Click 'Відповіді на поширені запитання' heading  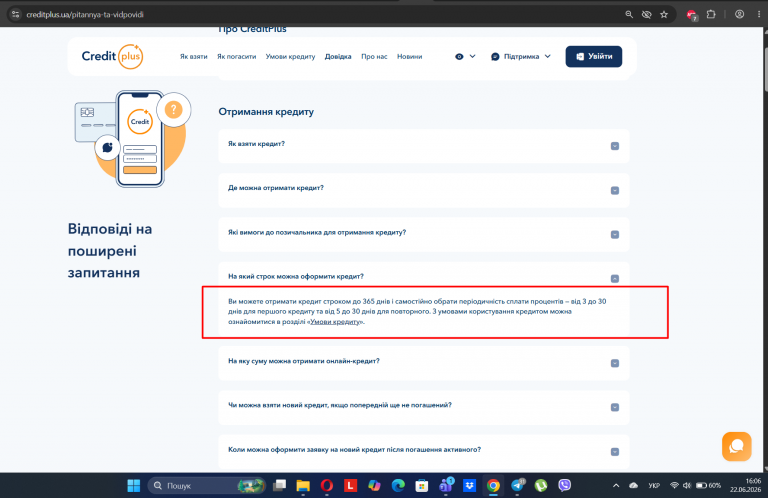(x=110, y=251)
